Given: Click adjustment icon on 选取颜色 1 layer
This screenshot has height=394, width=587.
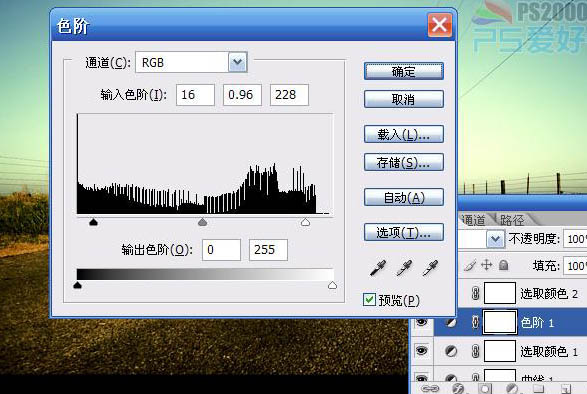Looking at the screenshot, I should point(451,351).
